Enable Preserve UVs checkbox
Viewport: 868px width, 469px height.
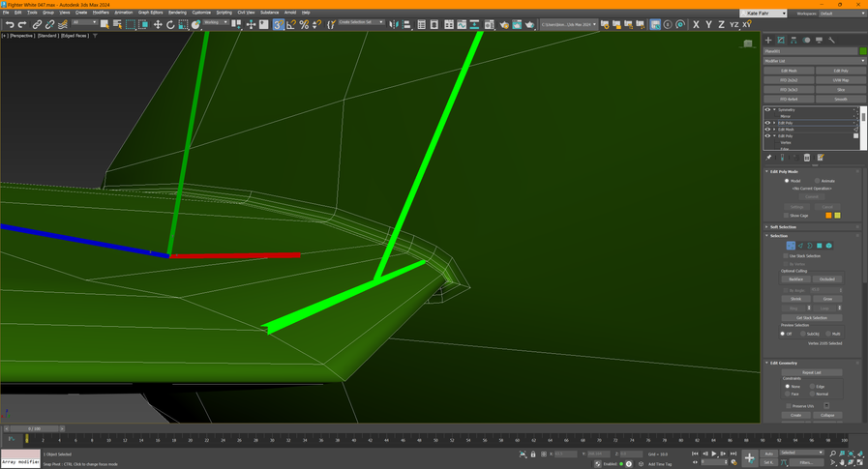pyautogui.click(x=789, y=406)
